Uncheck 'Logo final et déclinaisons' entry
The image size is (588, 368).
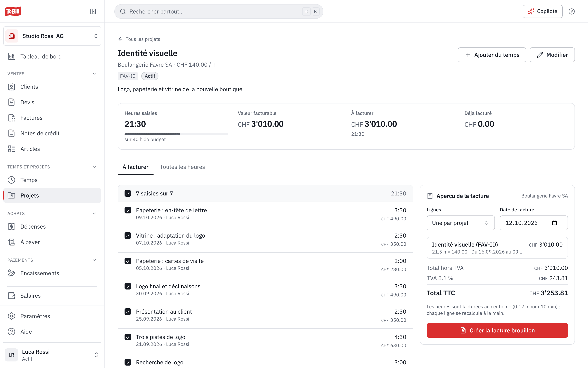(128, 286)
